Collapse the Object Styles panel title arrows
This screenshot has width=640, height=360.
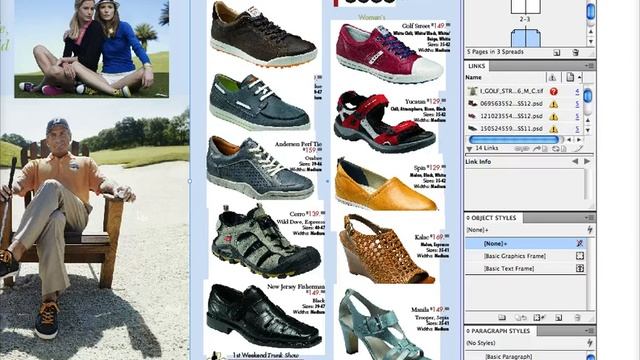469,218
